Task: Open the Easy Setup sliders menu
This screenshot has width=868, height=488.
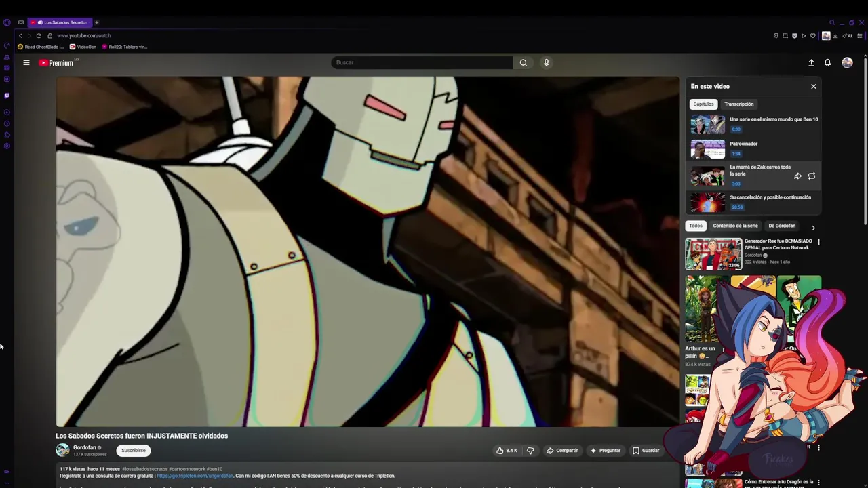Action: [x=860, y=36]
